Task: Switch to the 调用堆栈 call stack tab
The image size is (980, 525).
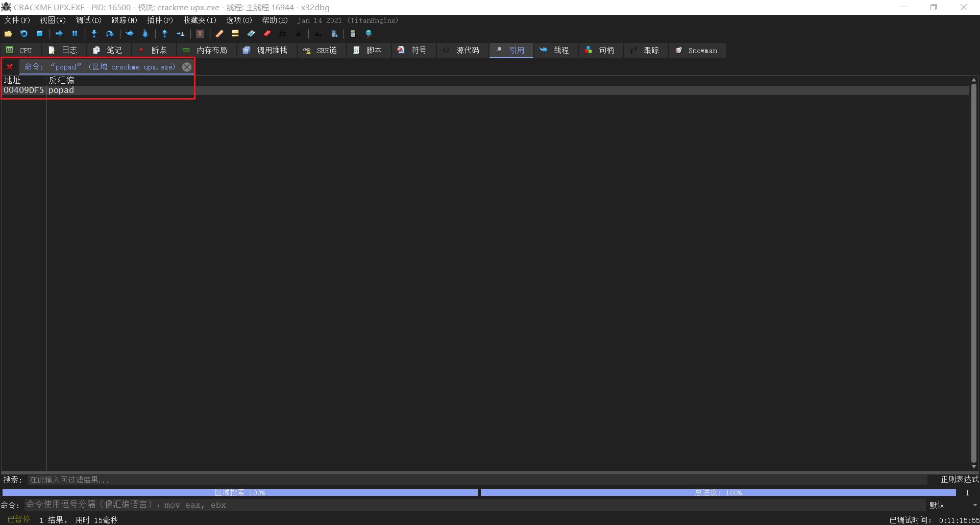Action: click(x=266, y=50)
